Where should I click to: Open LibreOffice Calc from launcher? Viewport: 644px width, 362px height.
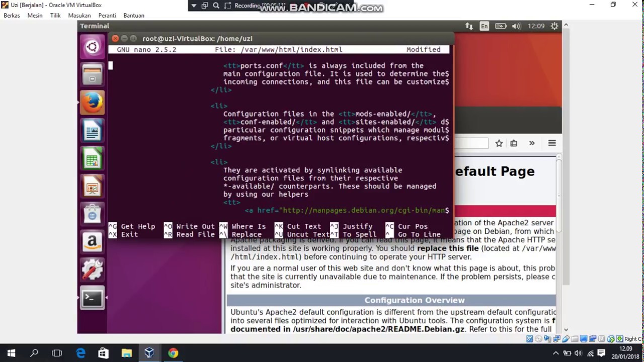click(x=92, y=159)
